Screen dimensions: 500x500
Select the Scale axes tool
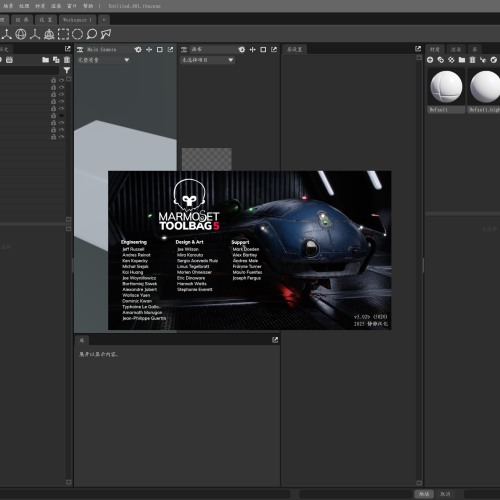35,34
